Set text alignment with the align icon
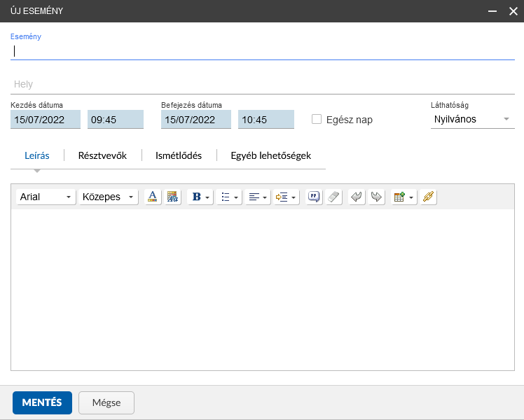Image resolution: width=524 pixels, height=420 pixels. pyautogui.click(x=254, y=197)
